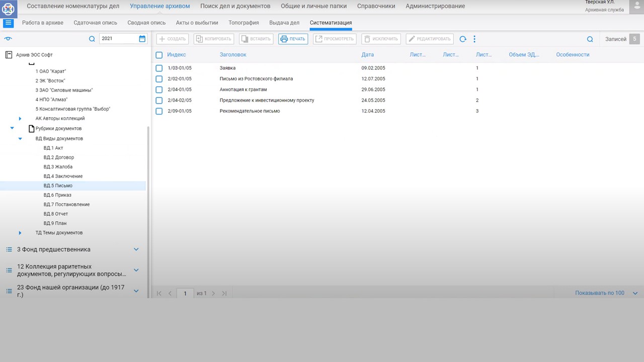Open the three-dot more options menu

(474, 39)
